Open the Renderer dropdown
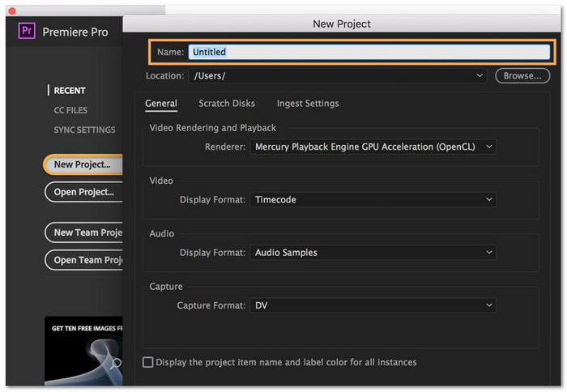Screen dimensions: 567x392 click(373, 147)
